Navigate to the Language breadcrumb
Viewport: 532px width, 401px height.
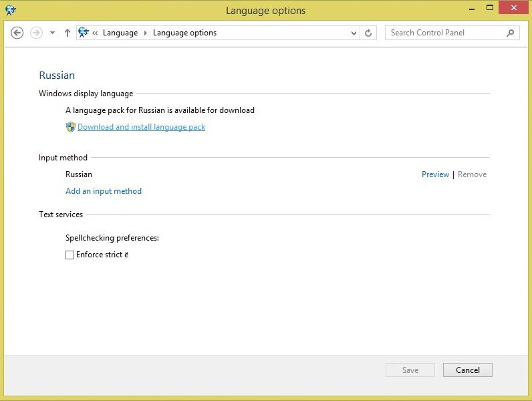tap(120, 33)
